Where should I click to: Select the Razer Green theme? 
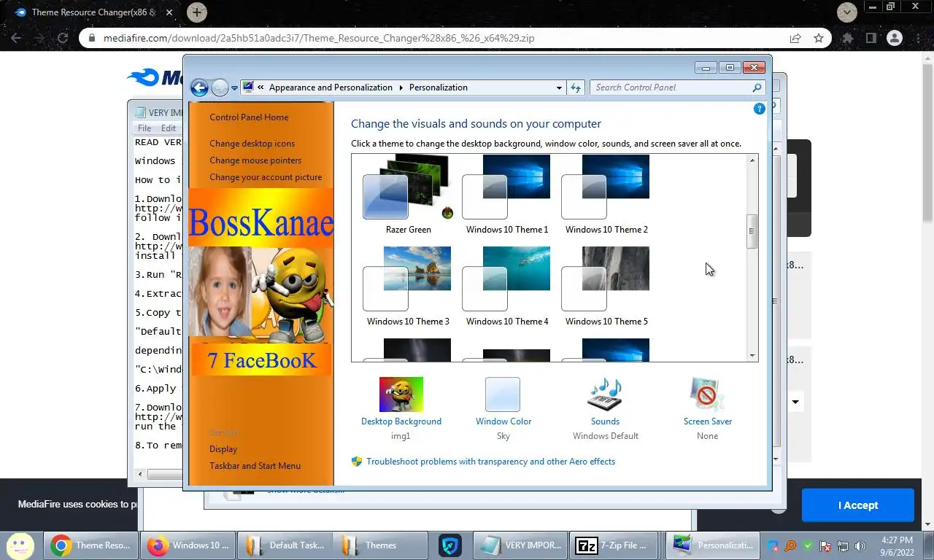(x=409, y=194)
